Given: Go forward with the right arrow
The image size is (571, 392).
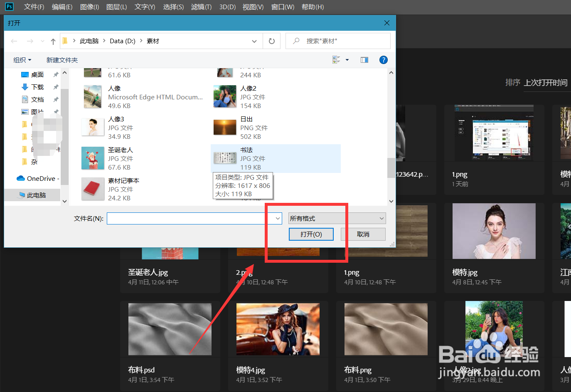Looking at the screenshot, I should [30, 41].
